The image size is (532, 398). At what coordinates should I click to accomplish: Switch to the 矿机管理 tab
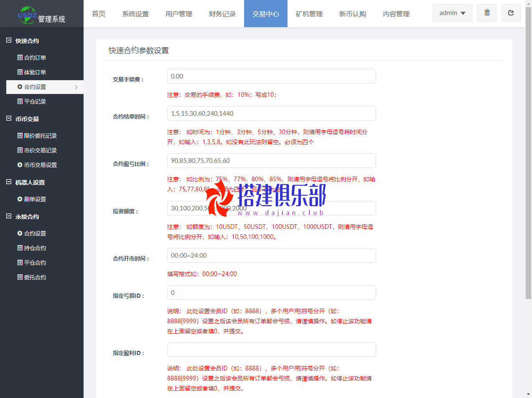click(x=309, y=14)
